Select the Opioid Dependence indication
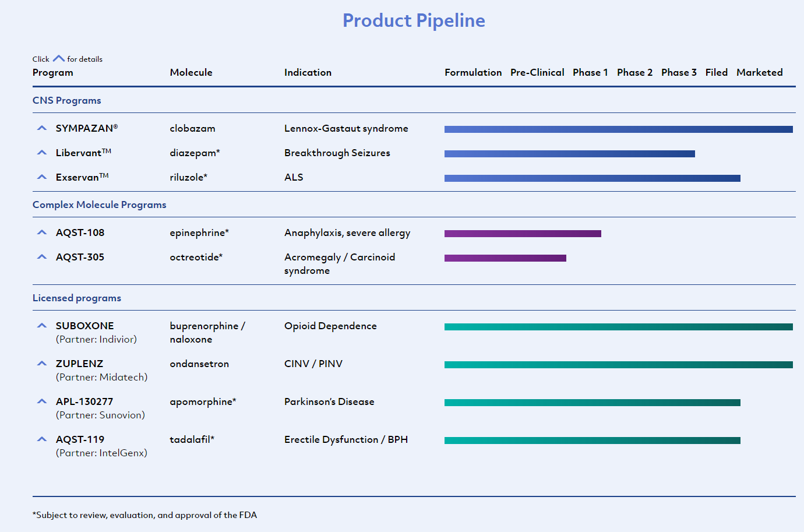804x532 pixels. pos(330,326)
